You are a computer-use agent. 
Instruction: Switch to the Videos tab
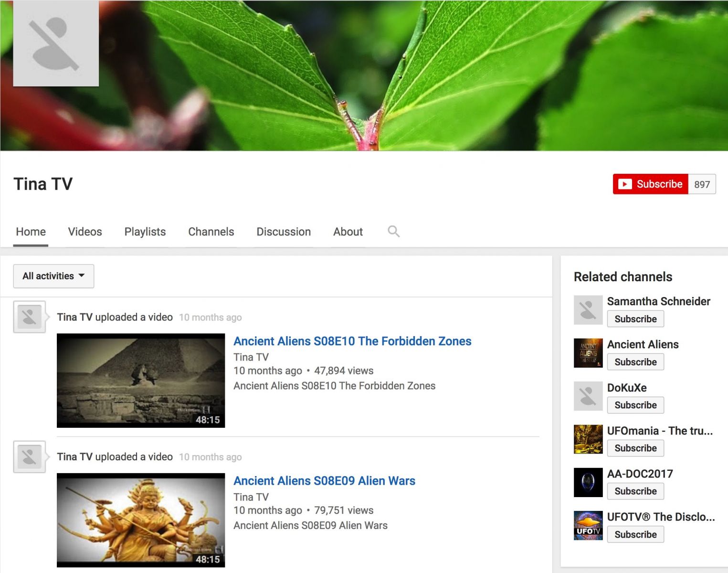pyautogui.click(x=85, y=232)
